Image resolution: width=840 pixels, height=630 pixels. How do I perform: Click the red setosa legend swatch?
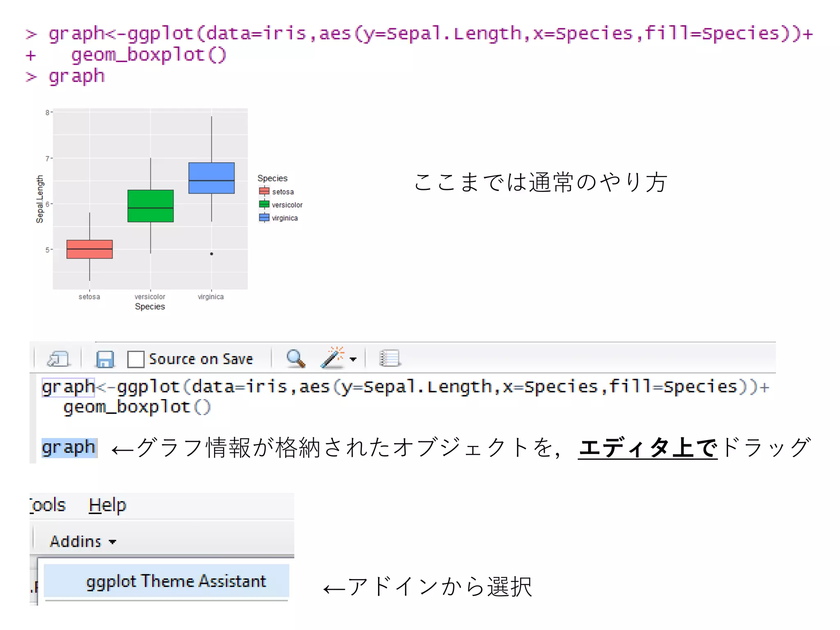264,192
